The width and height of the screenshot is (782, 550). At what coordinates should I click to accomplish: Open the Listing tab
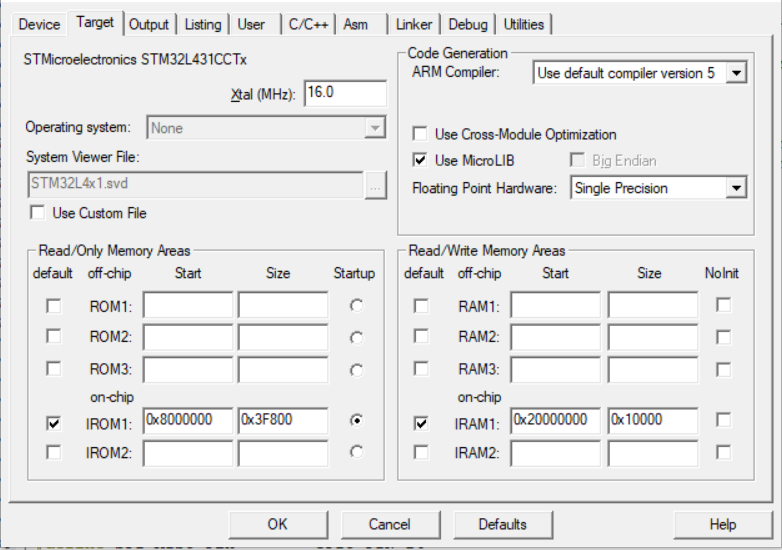click(203, 24)
